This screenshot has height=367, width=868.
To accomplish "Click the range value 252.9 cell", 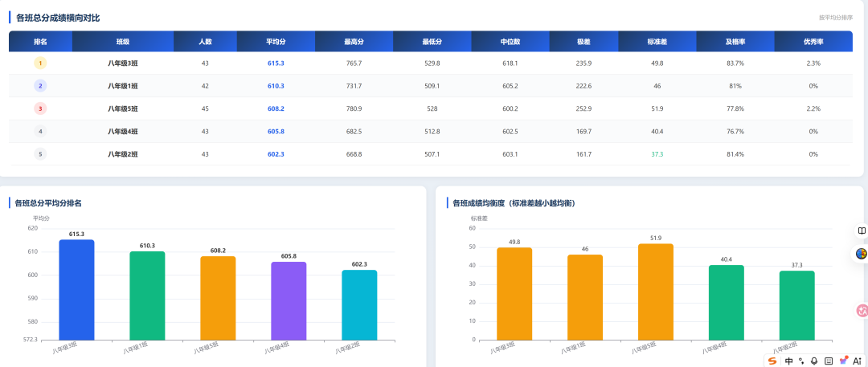I will tap(583, 108).
